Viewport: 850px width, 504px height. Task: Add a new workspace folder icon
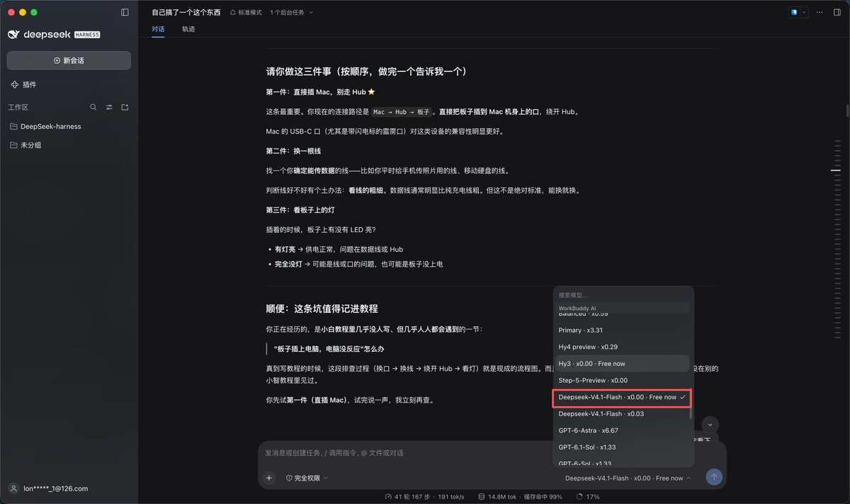point(125,107)
